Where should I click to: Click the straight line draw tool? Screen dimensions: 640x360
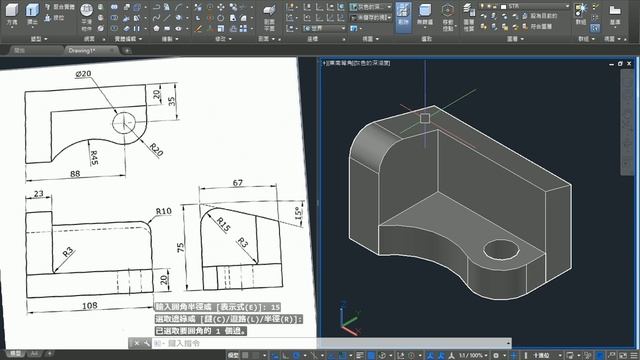(x=167, y=18)
